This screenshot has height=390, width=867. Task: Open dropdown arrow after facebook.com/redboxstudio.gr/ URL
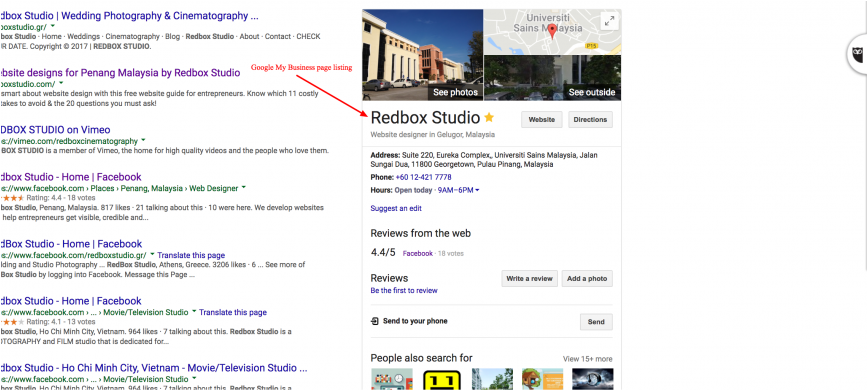(152, 255)
